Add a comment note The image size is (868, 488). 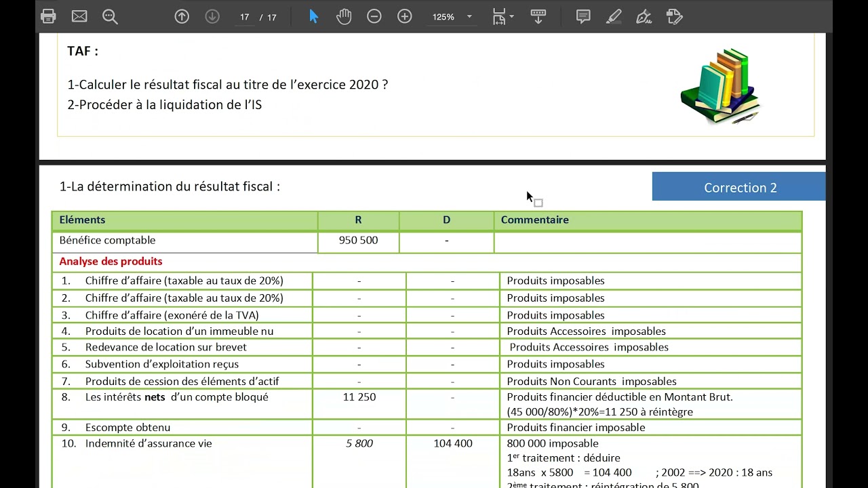583,16
